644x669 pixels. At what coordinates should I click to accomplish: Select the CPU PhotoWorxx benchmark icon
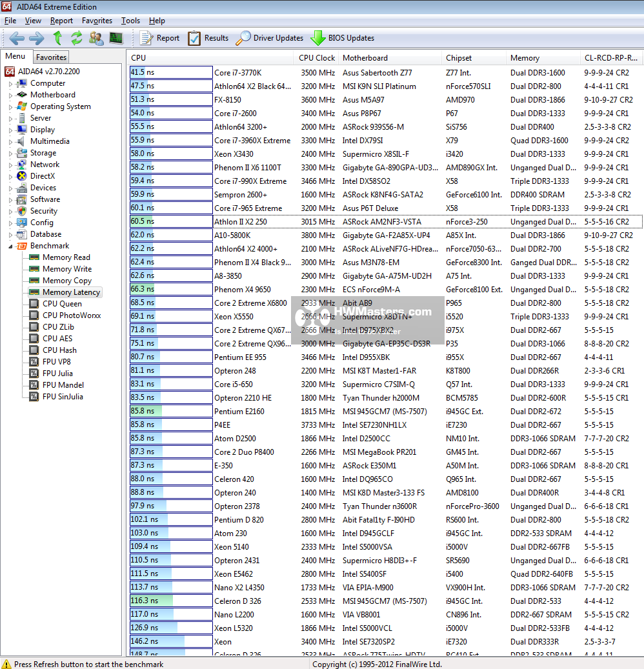[x=34, y=315]
